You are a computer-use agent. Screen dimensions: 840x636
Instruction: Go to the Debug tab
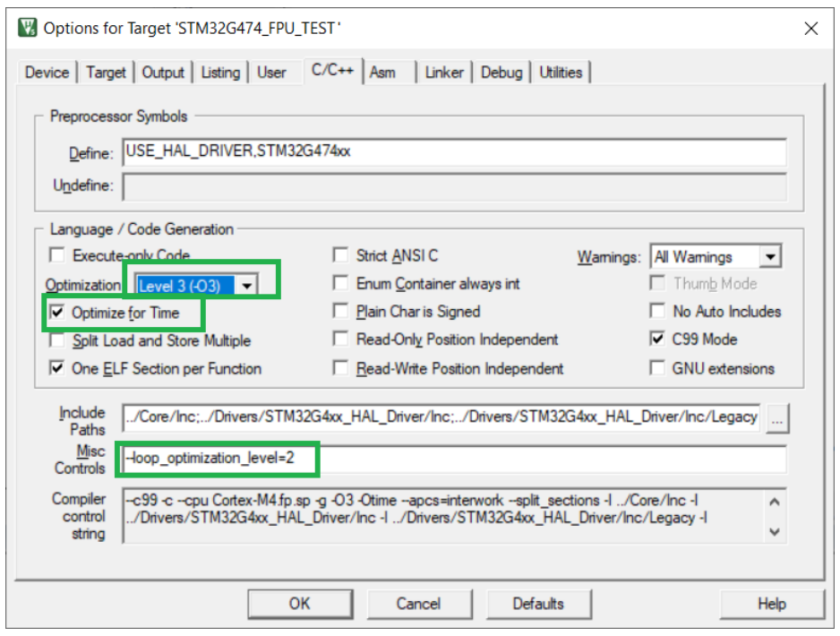click(x=501, y=73)
